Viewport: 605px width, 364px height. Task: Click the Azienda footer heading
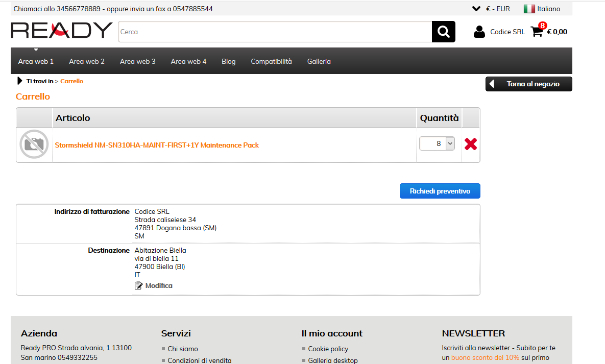39,333
